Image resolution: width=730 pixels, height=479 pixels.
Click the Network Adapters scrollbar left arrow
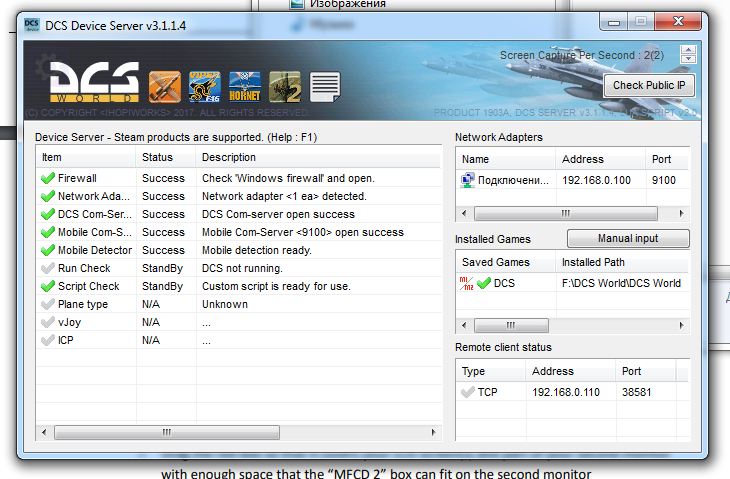point(464,213)
